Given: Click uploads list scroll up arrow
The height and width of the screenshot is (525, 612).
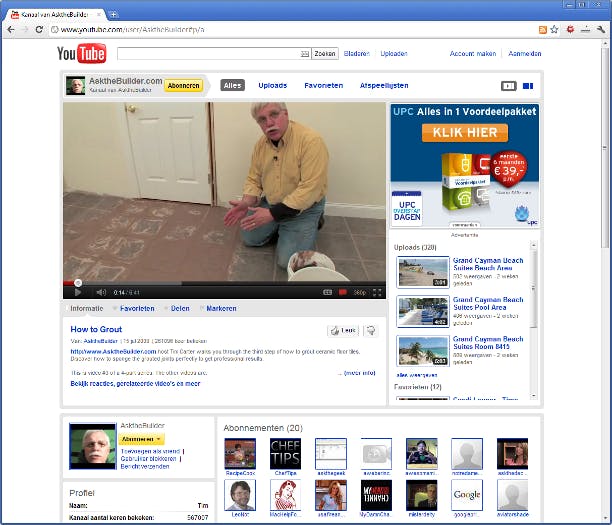Looking at the screenshot, I should (x=534, y=245).
